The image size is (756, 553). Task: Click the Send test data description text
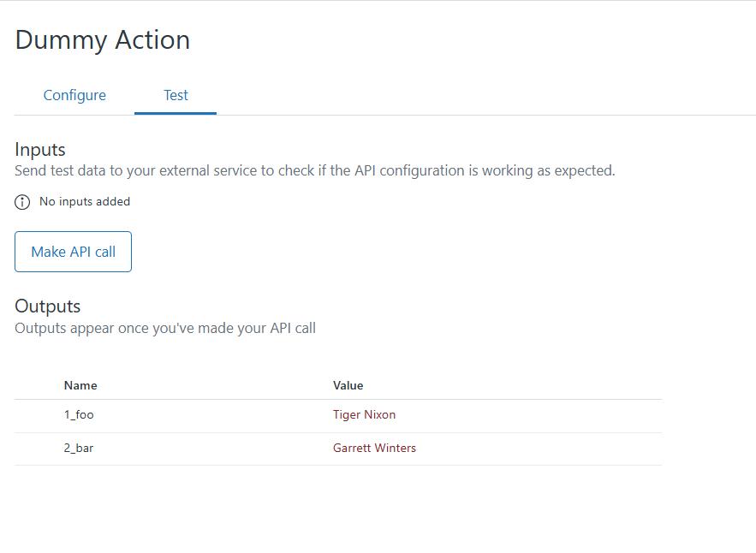click(x=315, y=170)
